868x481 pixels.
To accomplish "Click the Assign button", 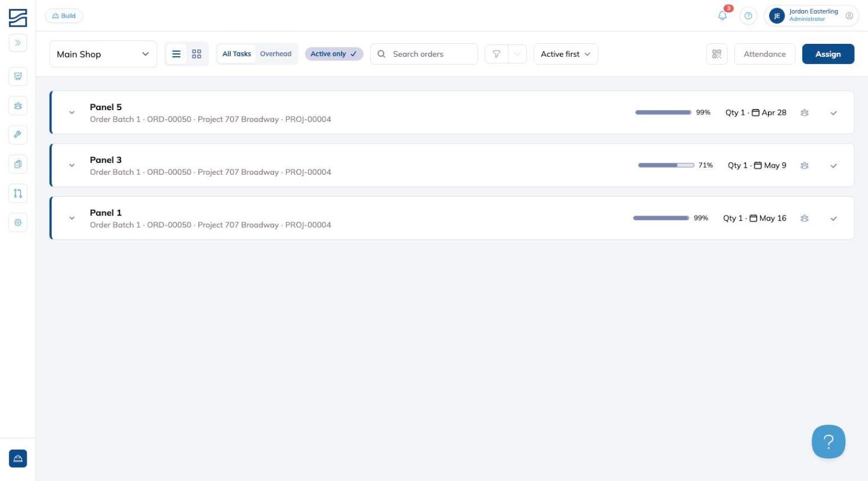I will tap(828, 54).
